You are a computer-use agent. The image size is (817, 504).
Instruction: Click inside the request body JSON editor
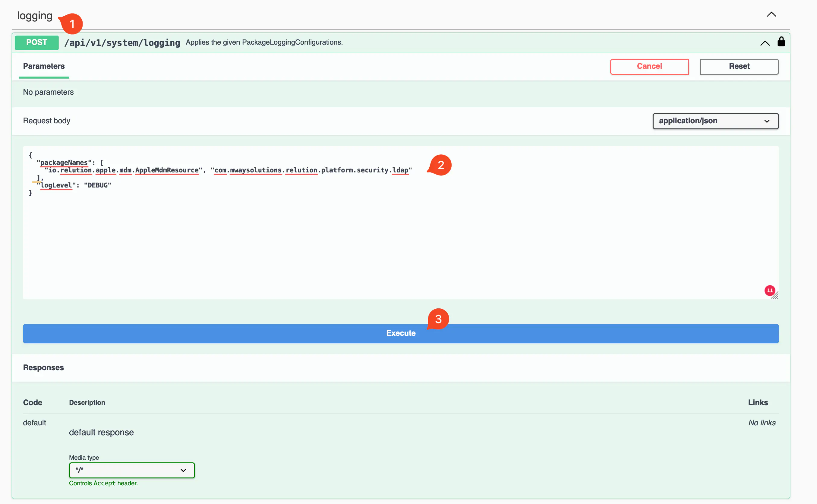[x=400, y=240]
